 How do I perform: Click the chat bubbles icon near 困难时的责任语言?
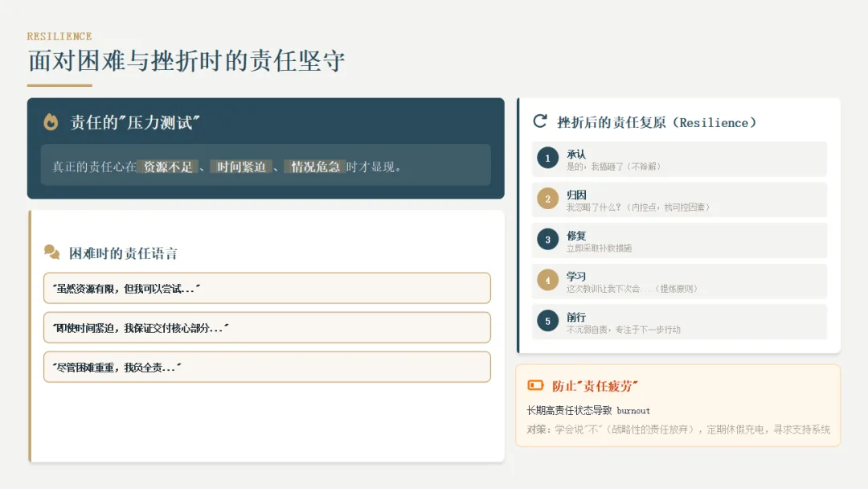click(x=52, y=253)
